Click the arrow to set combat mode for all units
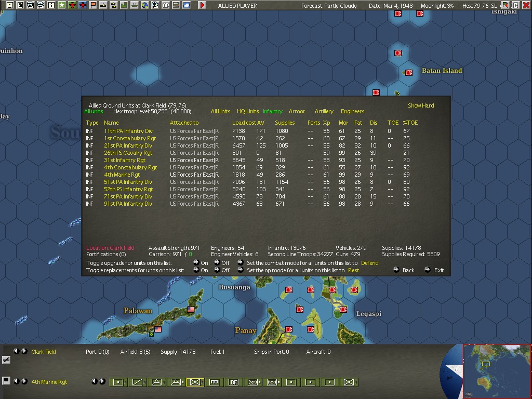The height and width of the screenshot is (399, 532). click(x=240, y=262)
